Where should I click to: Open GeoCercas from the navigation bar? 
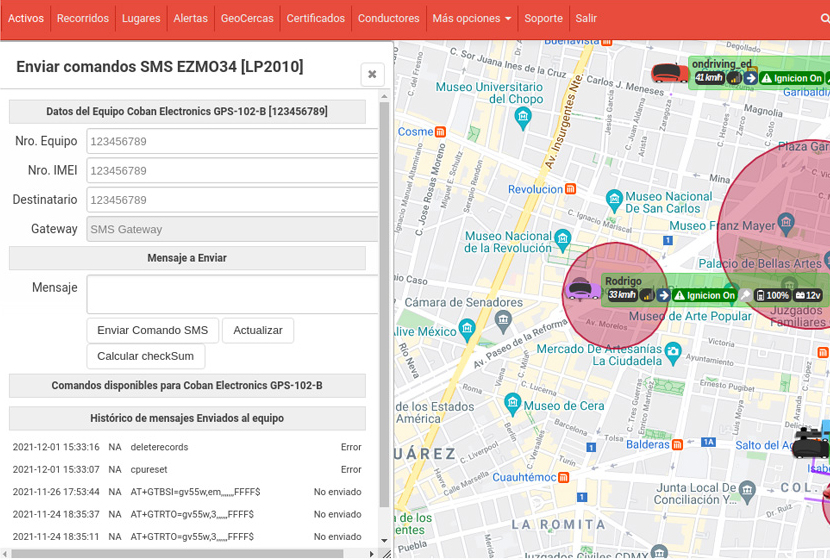click(247, 19)
